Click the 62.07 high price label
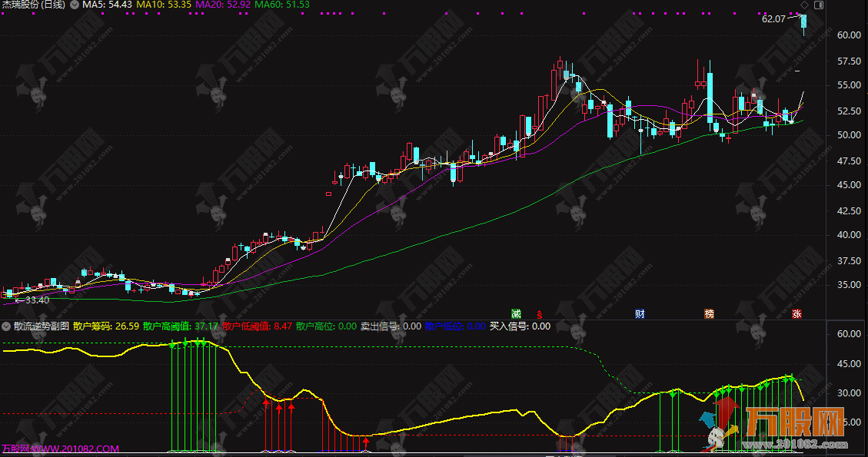The height and width of the screenshot is (457, 868). 773,19
